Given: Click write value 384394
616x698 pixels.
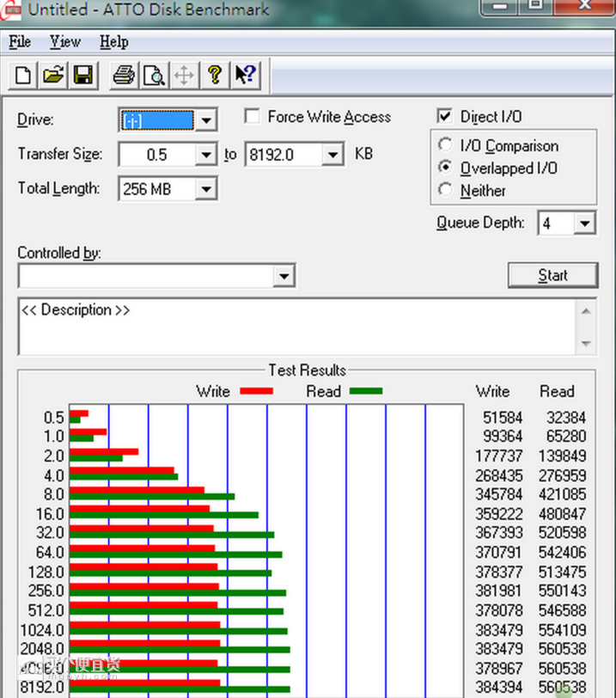Looking at the screenshot, I should click(x=499, y=687).
